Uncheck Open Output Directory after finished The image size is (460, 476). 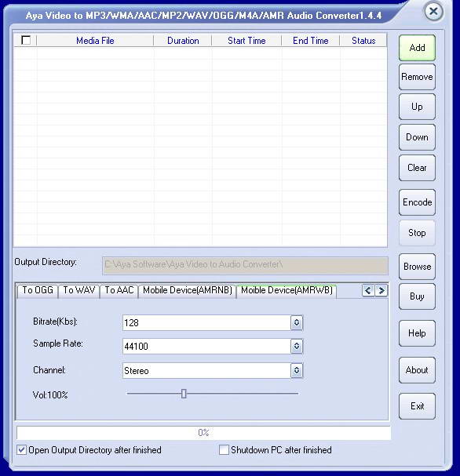click(x=21, y=450)
